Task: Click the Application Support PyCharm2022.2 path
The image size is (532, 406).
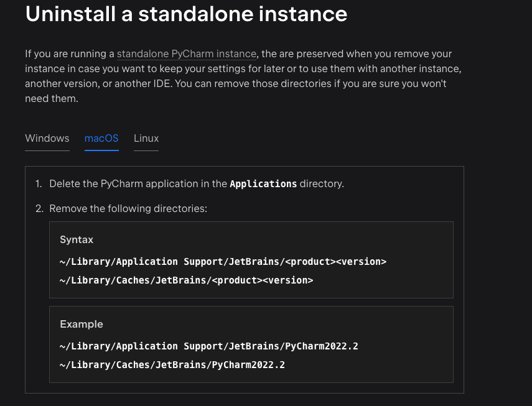Action: tap(208, 346)
